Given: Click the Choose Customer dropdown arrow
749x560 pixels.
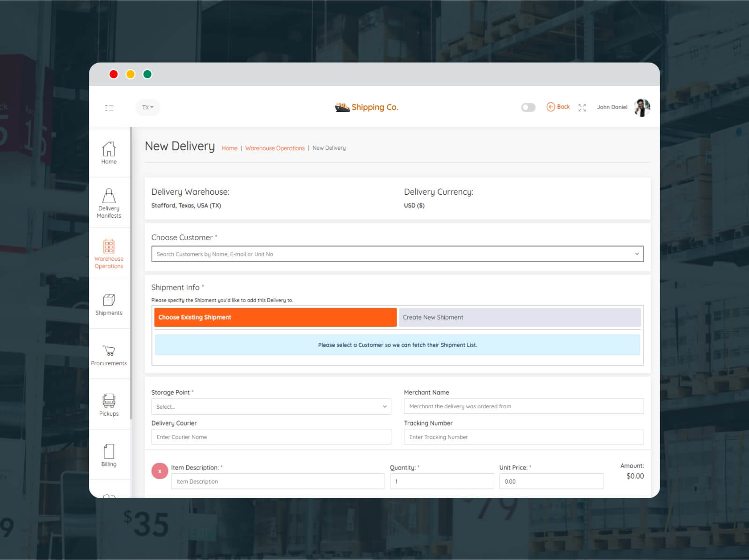Looking at the screenshot, I should click(x=637, y=254).
